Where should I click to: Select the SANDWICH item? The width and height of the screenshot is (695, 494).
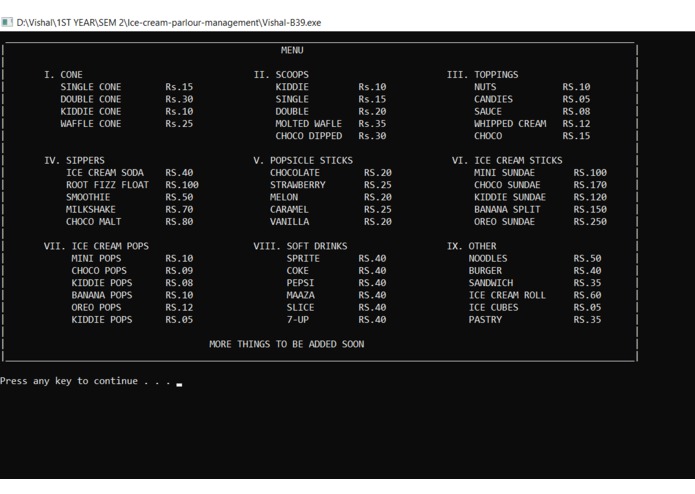491,283
